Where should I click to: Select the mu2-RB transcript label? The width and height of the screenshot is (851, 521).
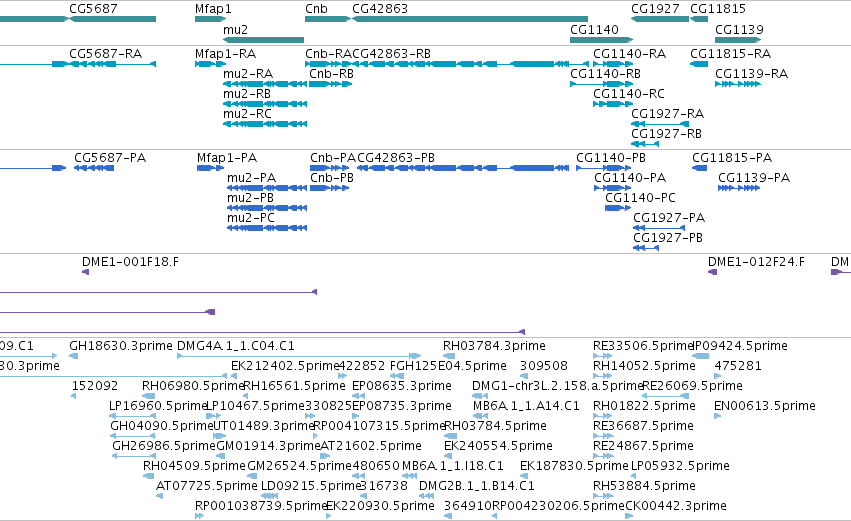(247, 94)
